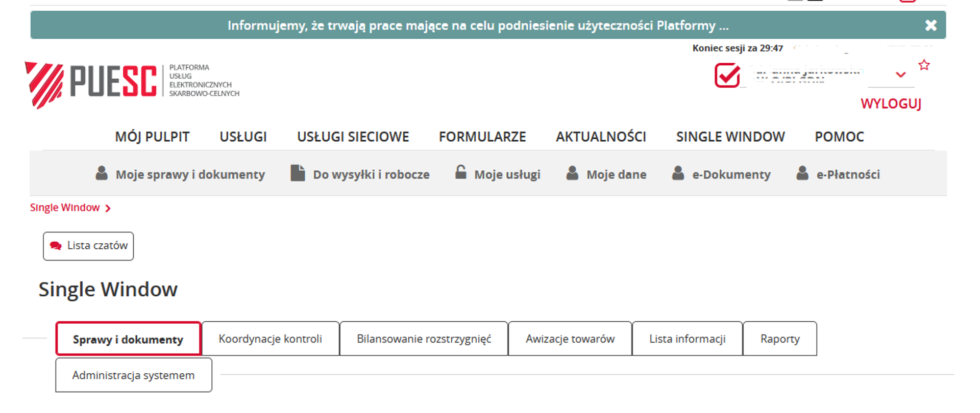980x413 pixels.
Task: Click the red checkmark account icon
Action: (727, 75)
